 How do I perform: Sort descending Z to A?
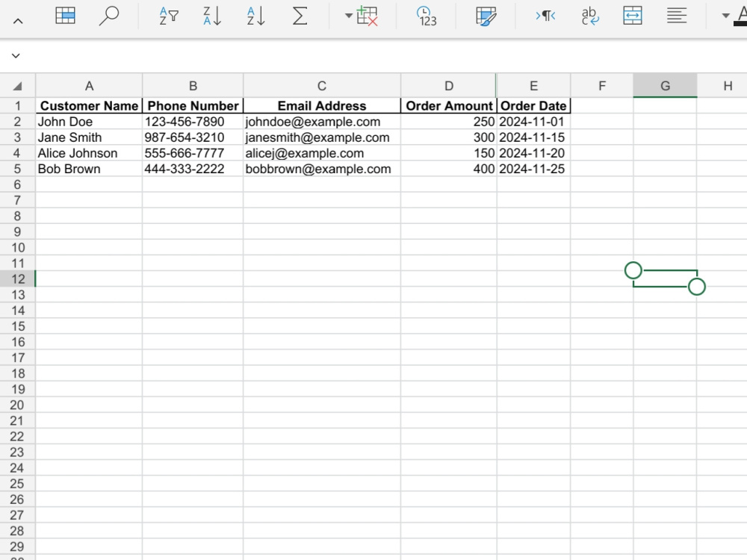(x=212, y=16)
